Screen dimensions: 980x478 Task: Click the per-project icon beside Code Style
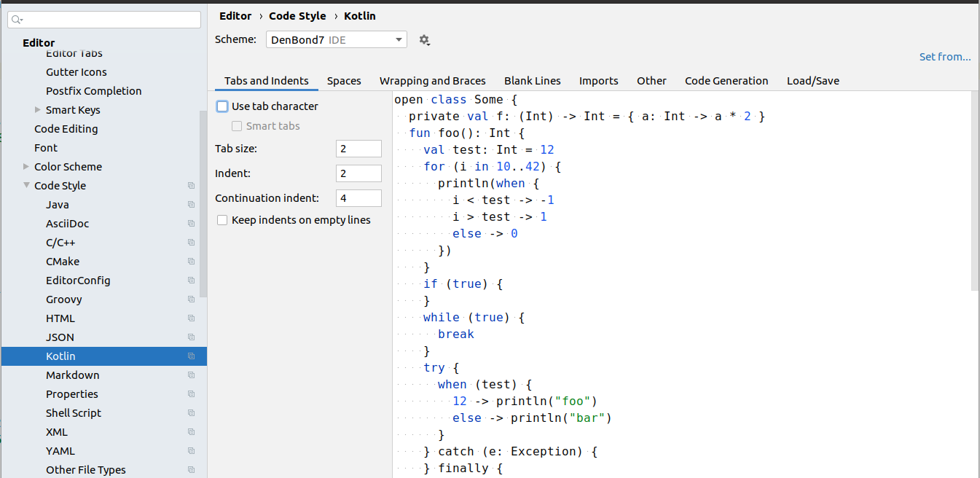(x=191, y=186)
